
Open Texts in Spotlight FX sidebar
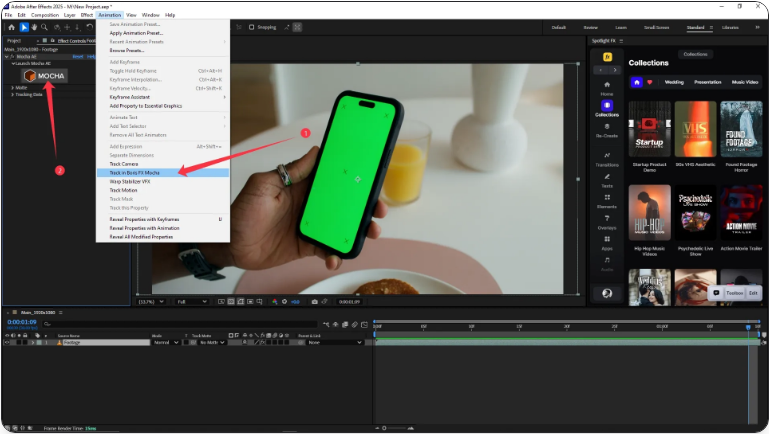(x=607, y=178)
